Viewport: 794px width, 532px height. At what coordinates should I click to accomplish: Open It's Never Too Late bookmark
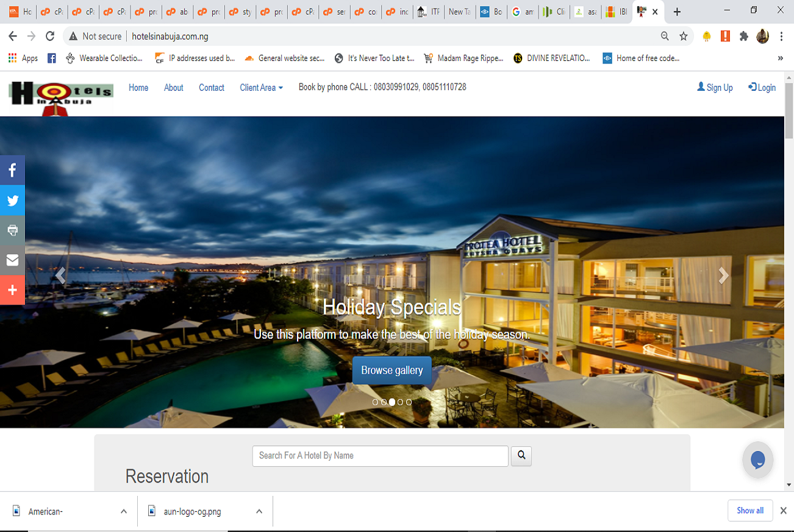(x=374, y=59)
